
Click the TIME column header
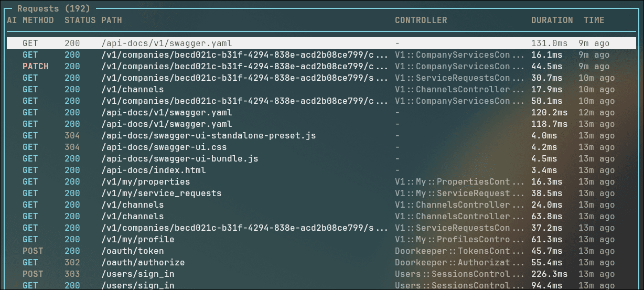click(x=594, y=20)
